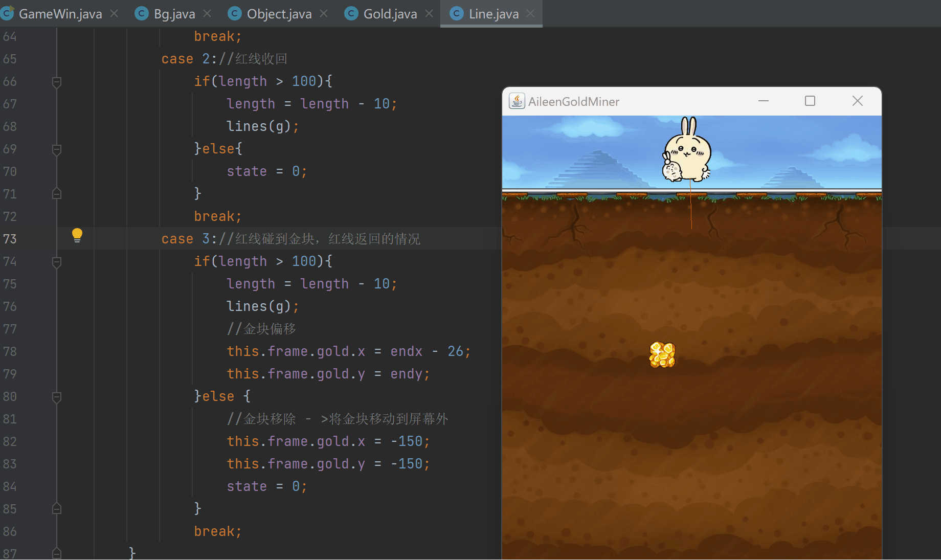Open the Bg.java editor tab
Screen dimensions: 941x560
pos(174,14)
